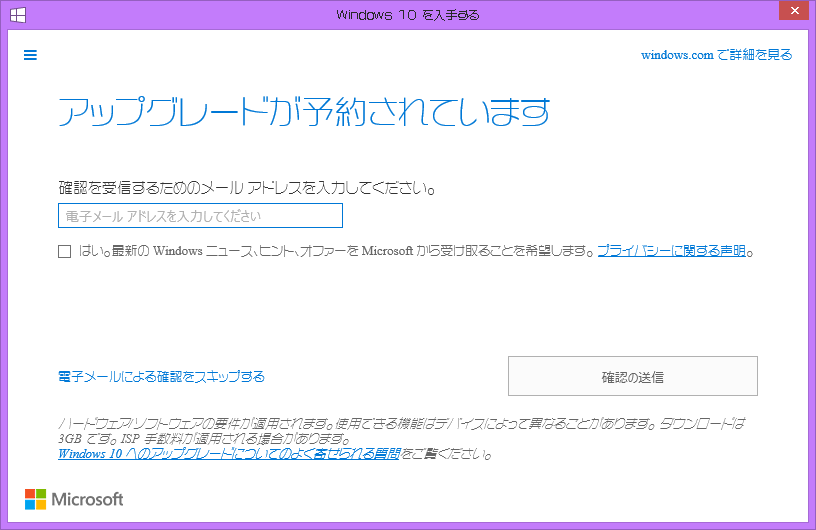Skip email confirmation via 電子メールによる確認をスキップする

coord(161,376)
